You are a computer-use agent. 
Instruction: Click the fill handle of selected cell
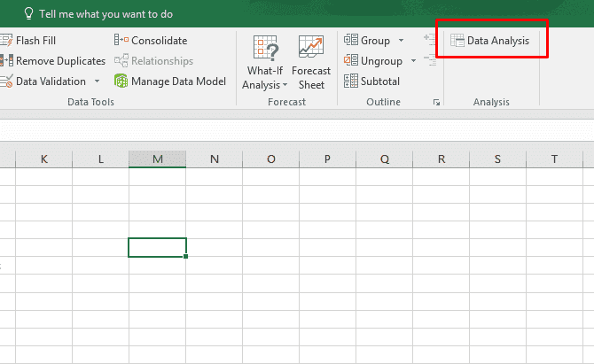click(x=185, y=256)
